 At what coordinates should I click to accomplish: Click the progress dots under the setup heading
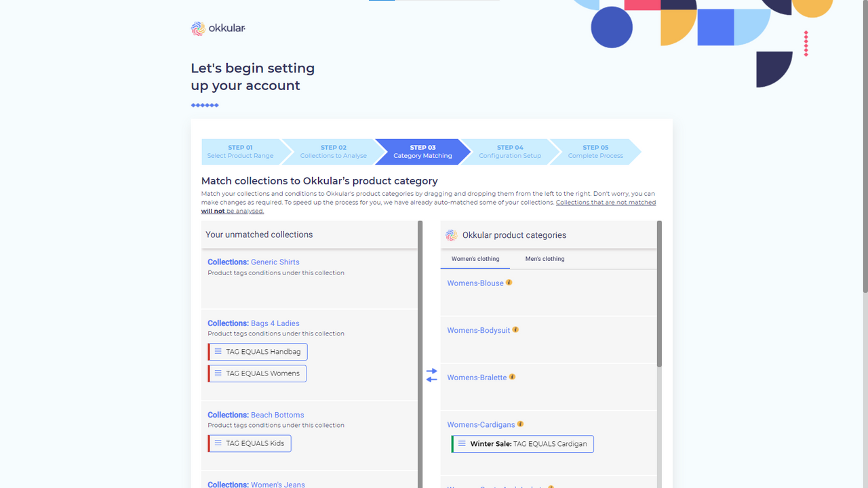[204, 105]
